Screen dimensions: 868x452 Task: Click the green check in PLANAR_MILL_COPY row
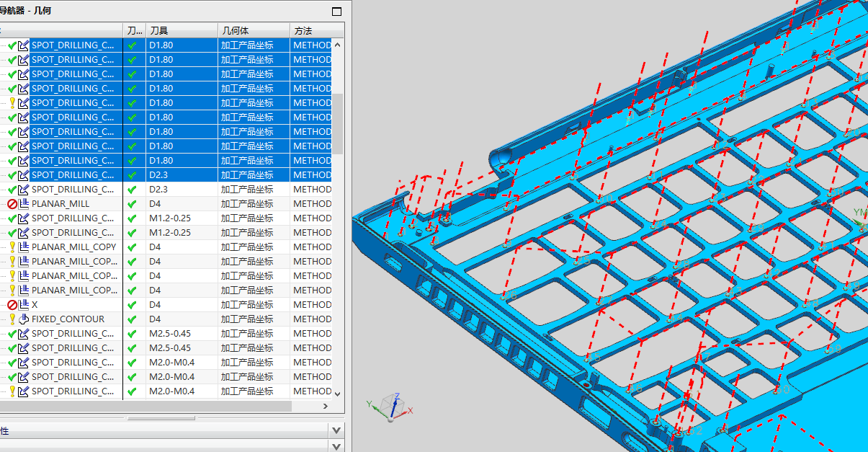coord(132,247)
